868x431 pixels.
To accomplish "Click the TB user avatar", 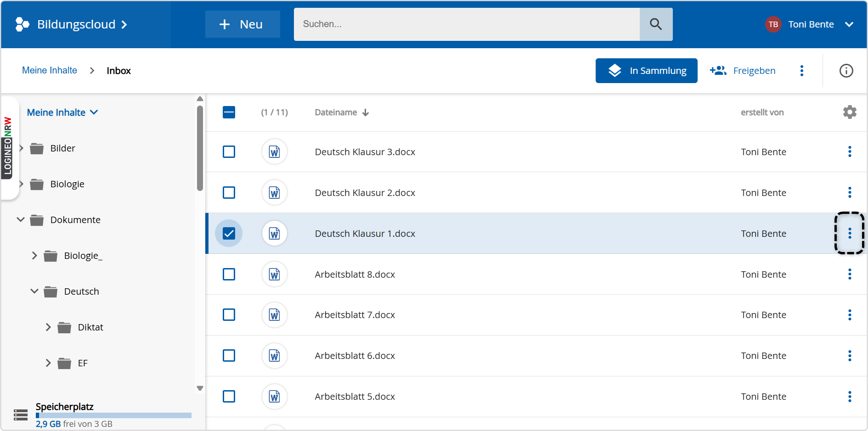I will coord(773,24).
